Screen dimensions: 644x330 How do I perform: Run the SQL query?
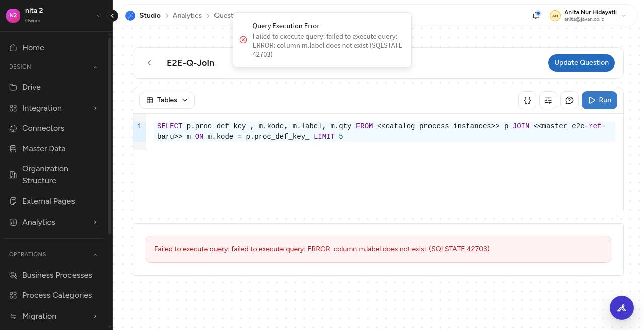[599, 100]
